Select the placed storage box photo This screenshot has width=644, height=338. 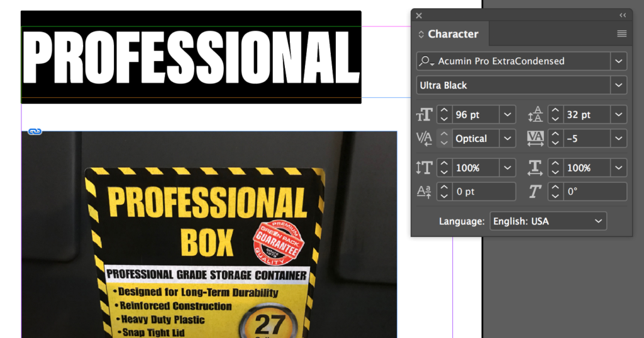coord(209,234)
